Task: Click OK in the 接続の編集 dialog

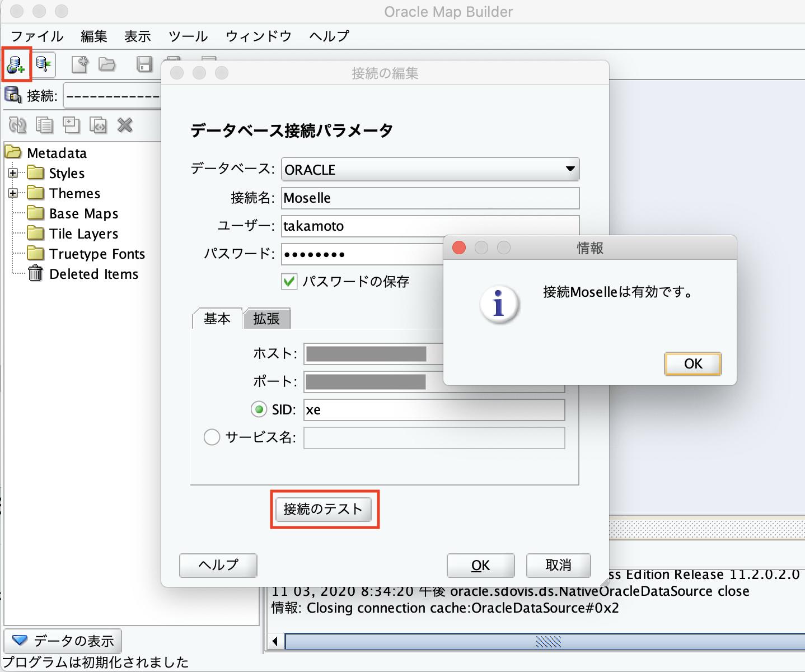Action: (x=480, y=566)
